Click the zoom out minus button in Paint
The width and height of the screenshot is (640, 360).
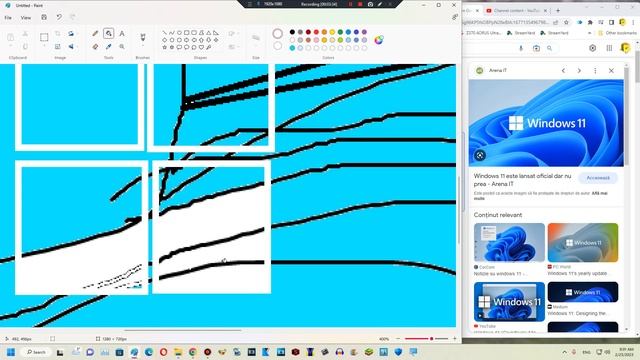click(x=398, y=339)
